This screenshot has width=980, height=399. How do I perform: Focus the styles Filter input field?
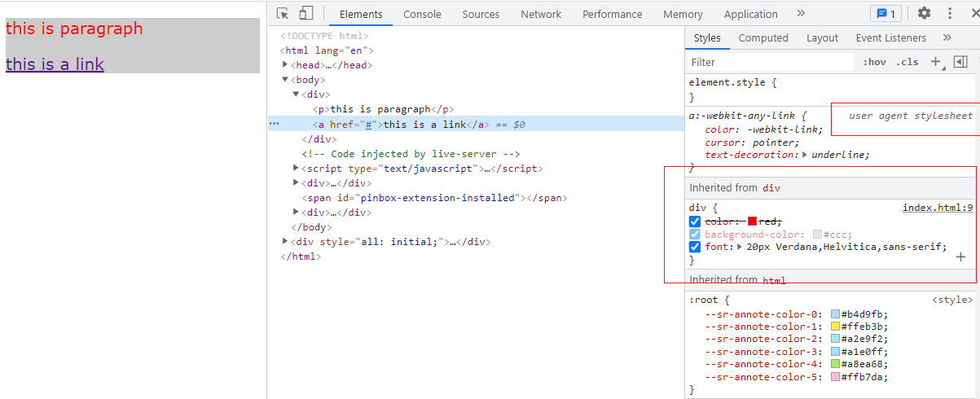(x=770, y=62)
